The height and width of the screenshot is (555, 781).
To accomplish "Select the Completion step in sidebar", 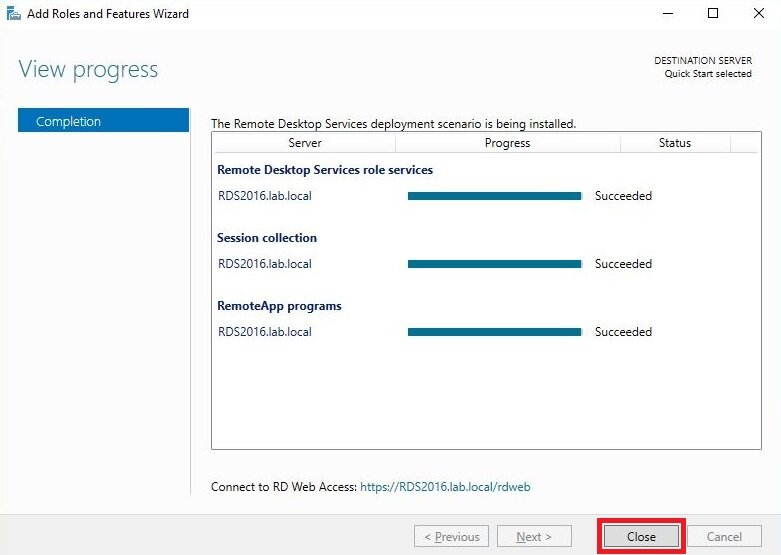I will [104, 121].
